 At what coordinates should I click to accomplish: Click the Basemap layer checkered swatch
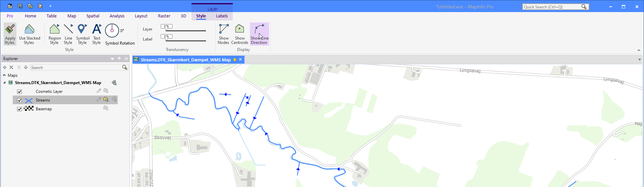click(29, 109)
